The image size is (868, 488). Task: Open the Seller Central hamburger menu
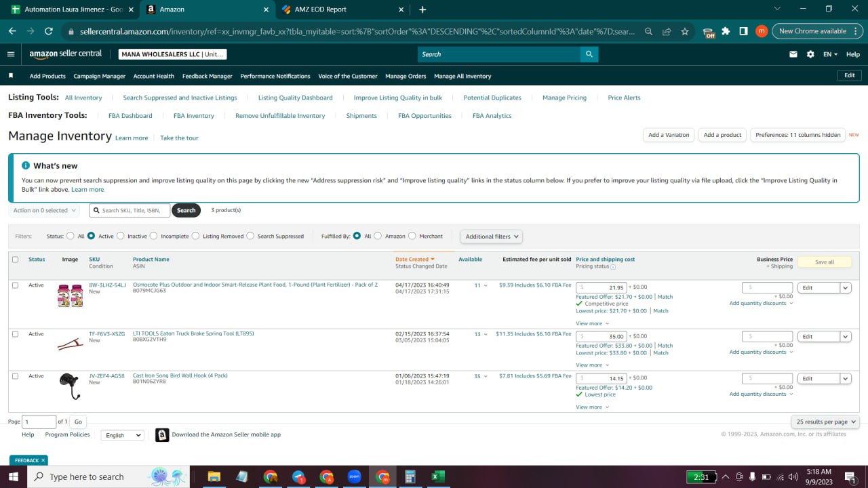click(x=11, y=54)
